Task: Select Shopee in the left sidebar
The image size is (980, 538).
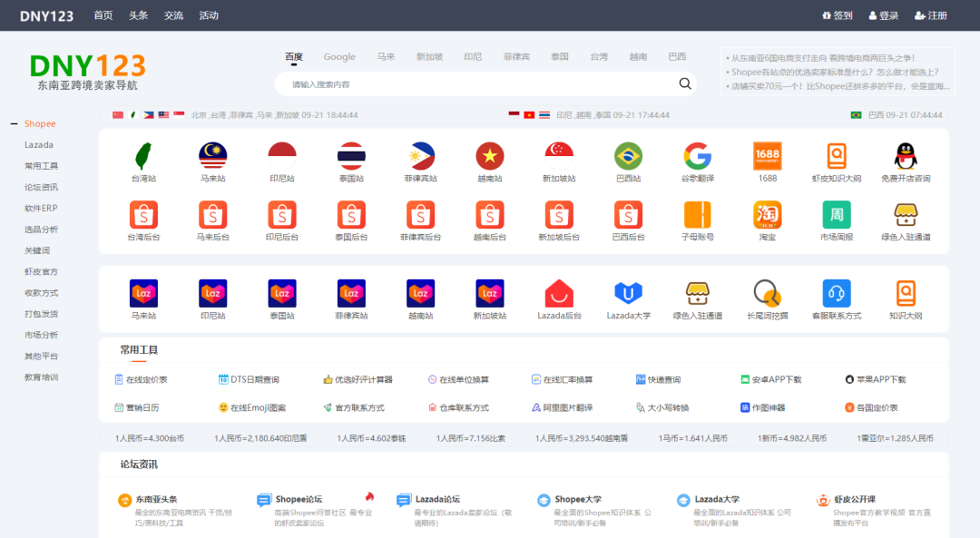Action: point(40,123)
